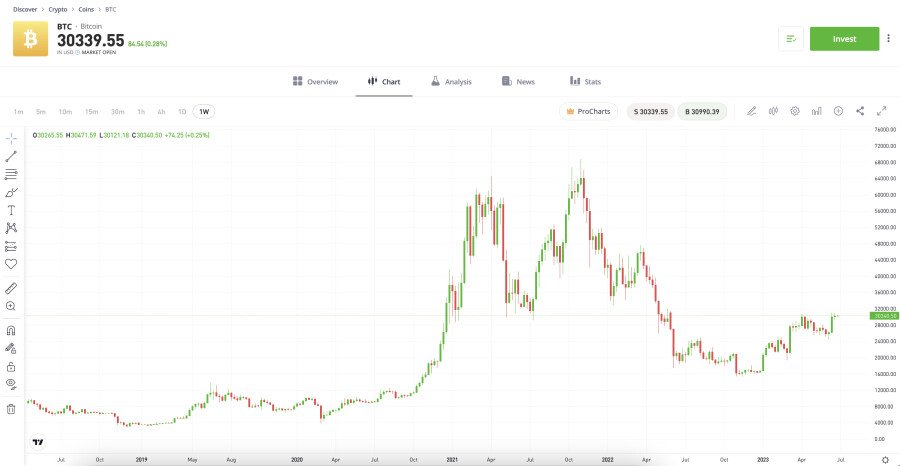Open the three-dot more options menu
Image resolution: width=900 pixels, height=466 pixels.
[x=889, y=39]
